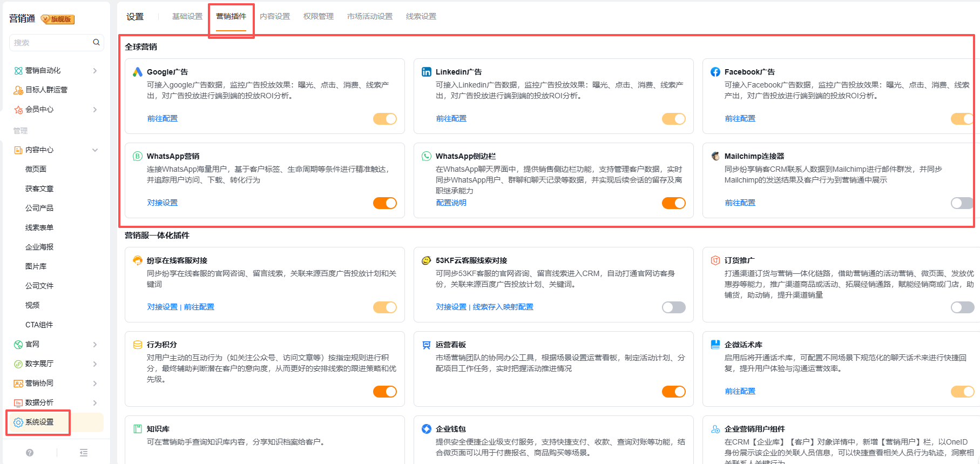The width and height of the screenshot is (980, 464).
Task: Open the help question-mark icon at sidebar bottom
Action: [30, 453]
